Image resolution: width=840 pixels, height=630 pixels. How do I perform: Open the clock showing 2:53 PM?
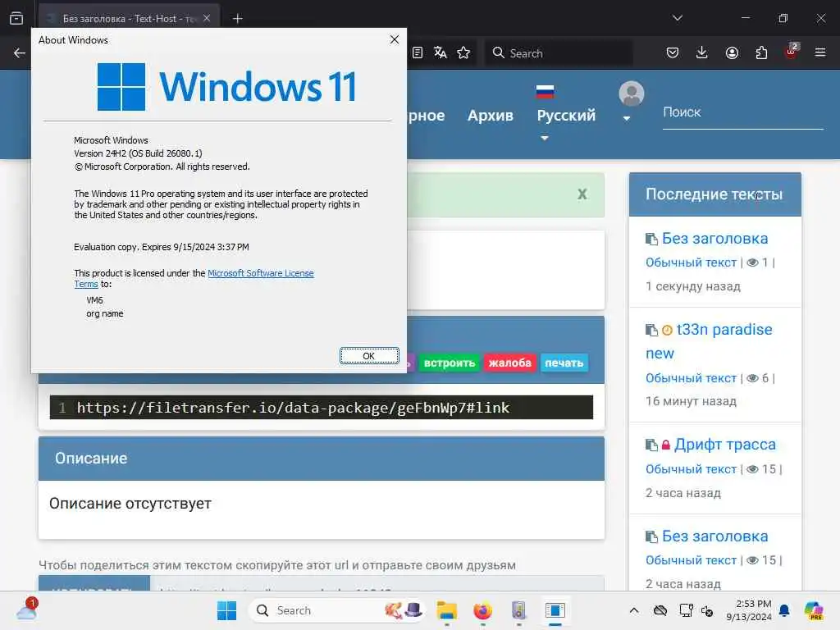[x=749, y=610]
